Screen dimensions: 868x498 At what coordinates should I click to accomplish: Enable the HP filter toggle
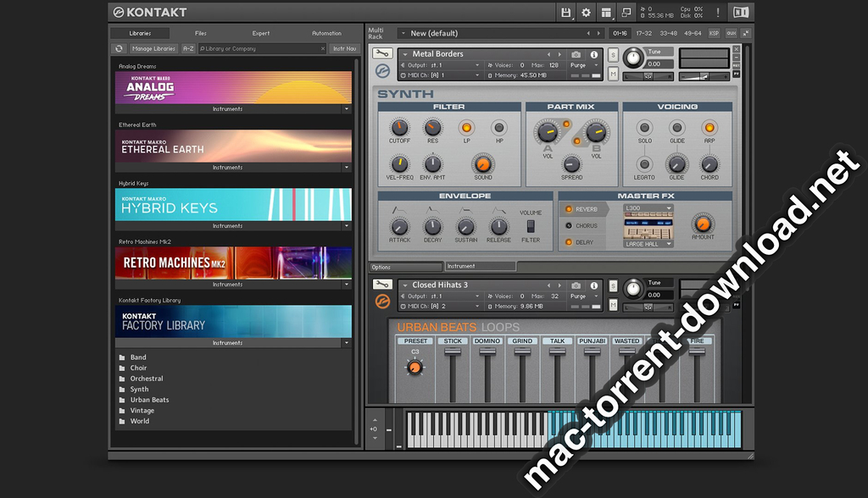click(x=499, y=127)
